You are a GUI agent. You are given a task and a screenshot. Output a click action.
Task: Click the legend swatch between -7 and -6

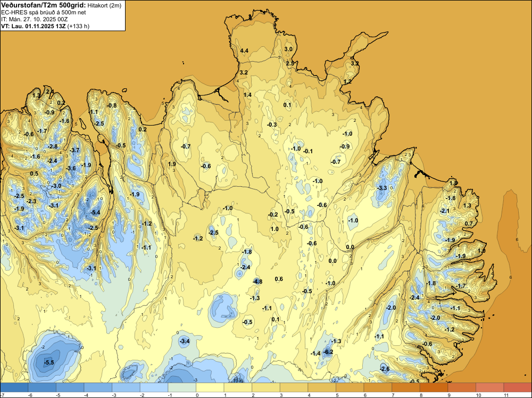point(14,387)
